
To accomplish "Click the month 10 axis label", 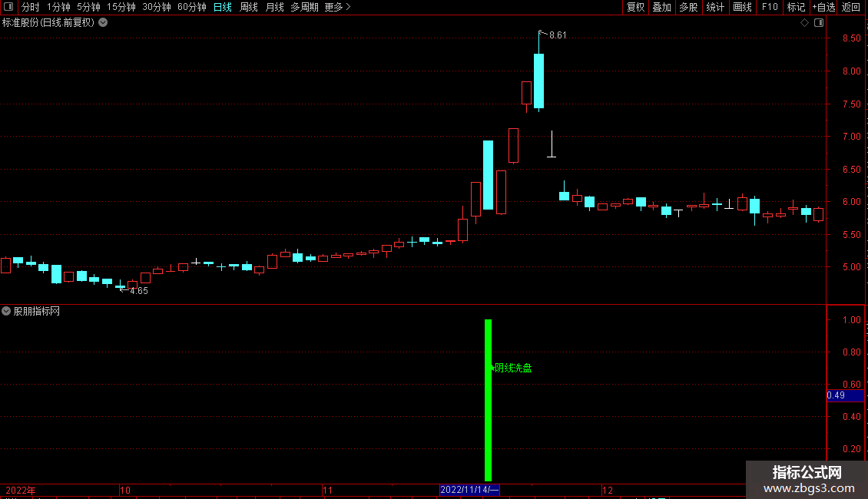I will pos(125,490).
